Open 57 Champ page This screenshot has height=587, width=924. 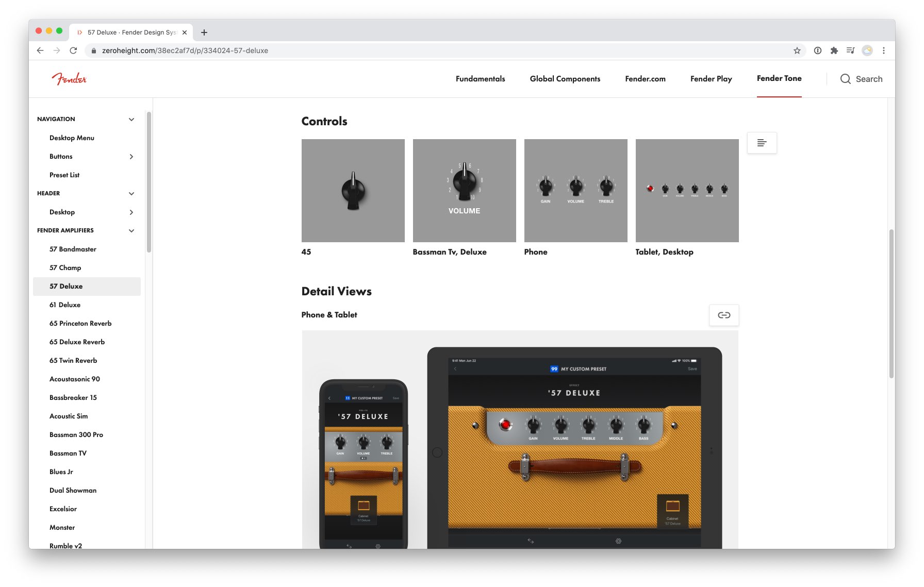[x=65, y=267]
